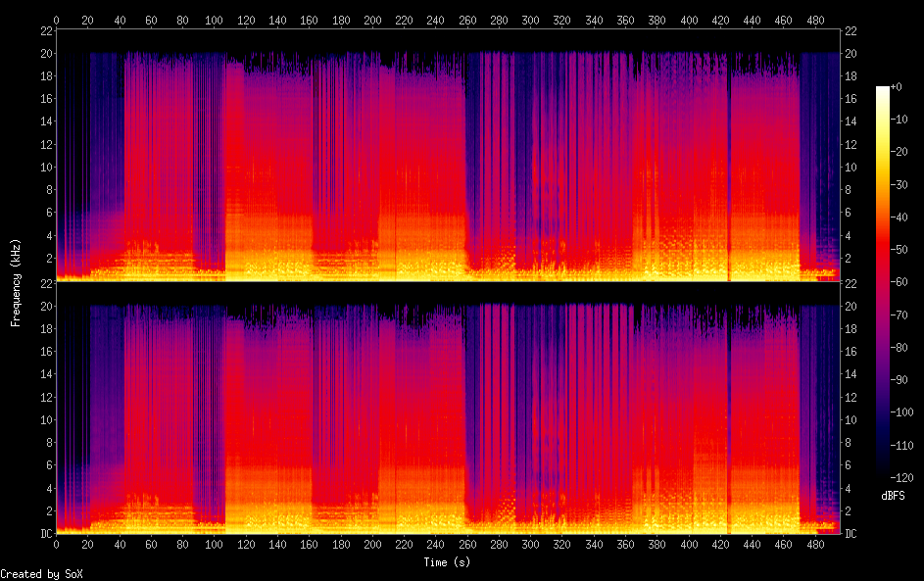Click the "100" tick on the bottom time axis

[214, 545]
